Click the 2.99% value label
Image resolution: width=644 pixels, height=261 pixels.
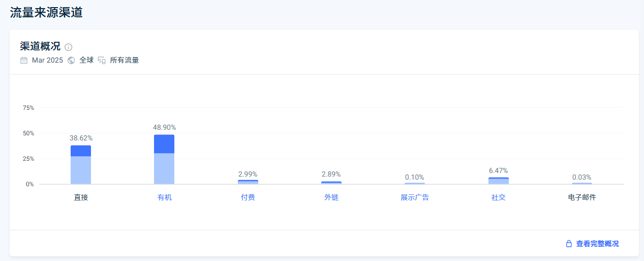248,174
